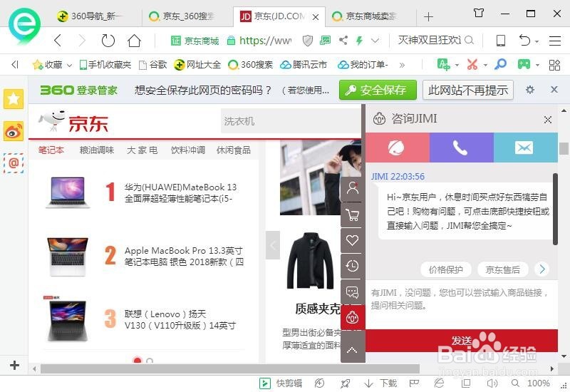
Task: Select the 大家电 category tab
Action: click(142, 150)
